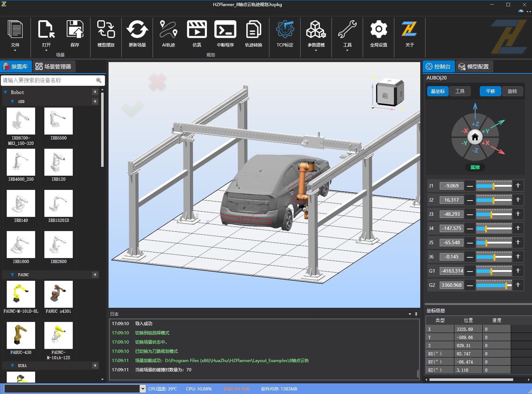Screen dimensions: 532x394
Task: Select the 工具 coordinate toggle in the control panel
Action: (460, 91)
